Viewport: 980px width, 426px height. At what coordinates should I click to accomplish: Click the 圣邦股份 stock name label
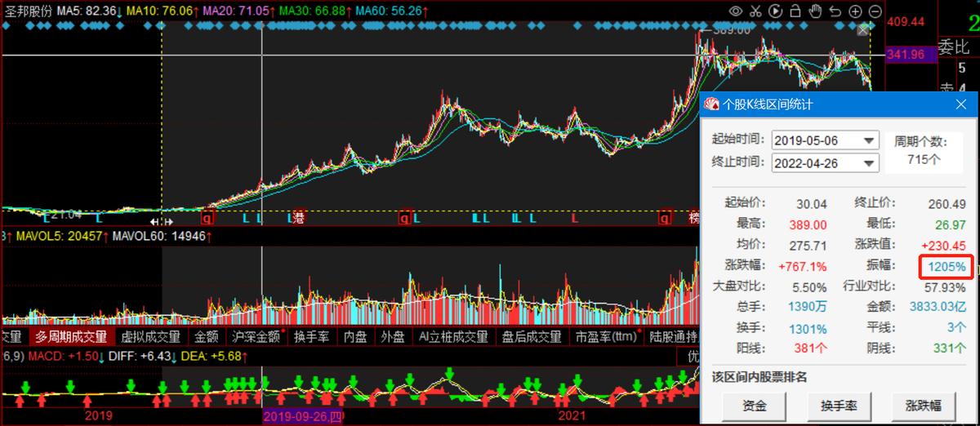[x=29, y=11]
